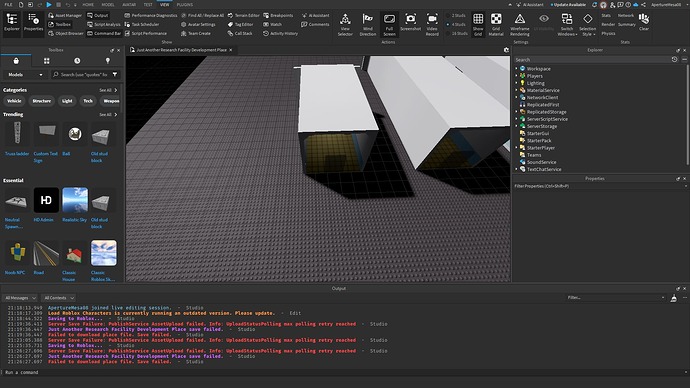
Task: Open the TEST ribbon tab
Action: point(148,4)
